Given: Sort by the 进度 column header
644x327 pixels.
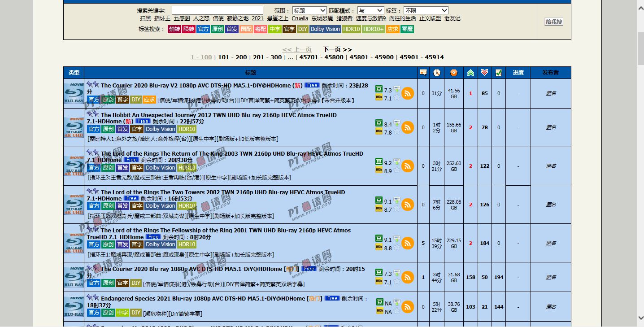Looking at the screenshot, I should (518, 73).
